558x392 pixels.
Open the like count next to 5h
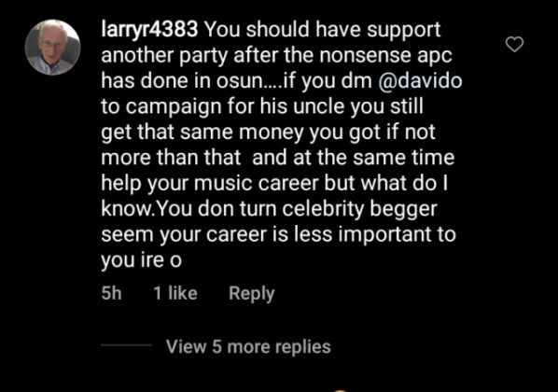[175, 293]
